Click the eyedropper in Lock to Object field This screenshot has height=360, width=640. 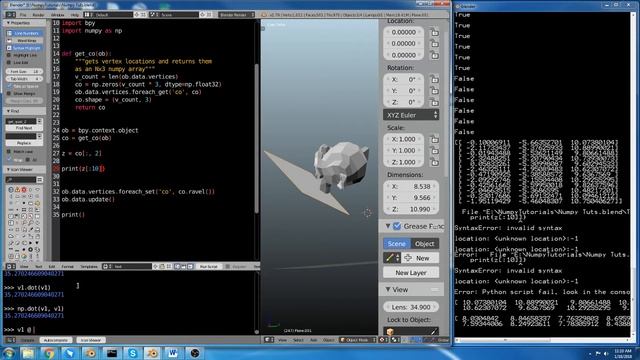pos(434,331)
